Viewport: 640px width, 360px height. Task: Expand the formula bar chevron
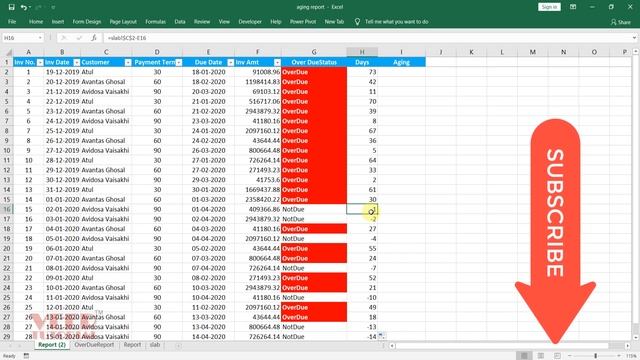(x=634, y=38)
